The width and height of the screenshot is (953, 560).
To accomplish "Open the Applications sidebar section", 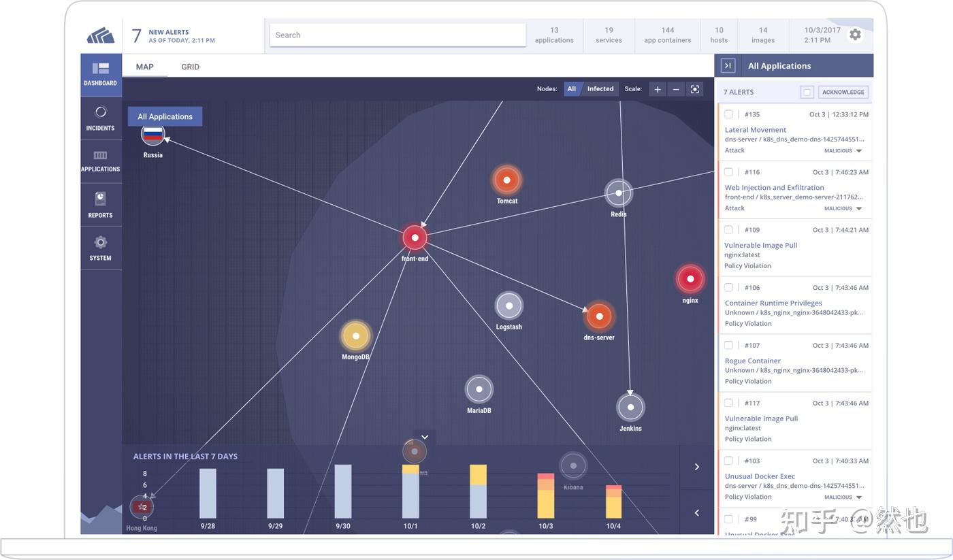I will [x=101, y=161].
